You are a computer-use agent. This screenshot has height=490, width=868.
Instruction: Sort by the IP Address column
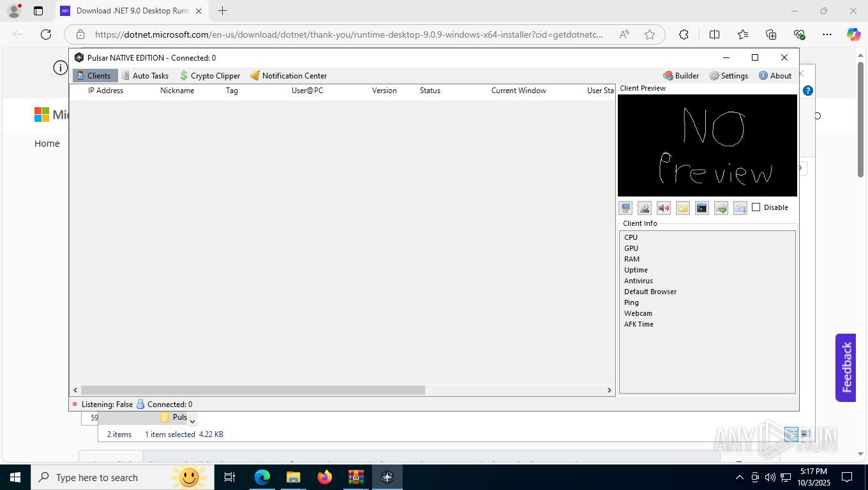pyautogui.click(x=105, y=91)
